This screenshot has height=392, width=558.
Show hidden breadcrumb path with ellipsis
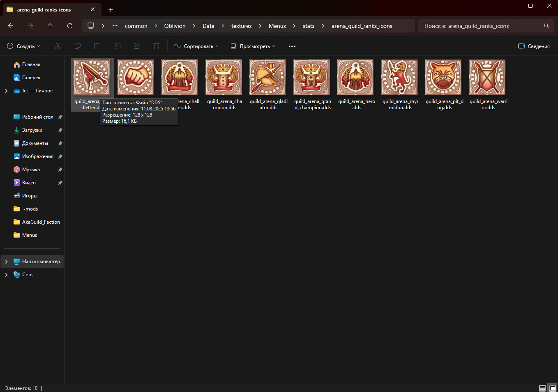pyautogui.click(x=115, y=26)
